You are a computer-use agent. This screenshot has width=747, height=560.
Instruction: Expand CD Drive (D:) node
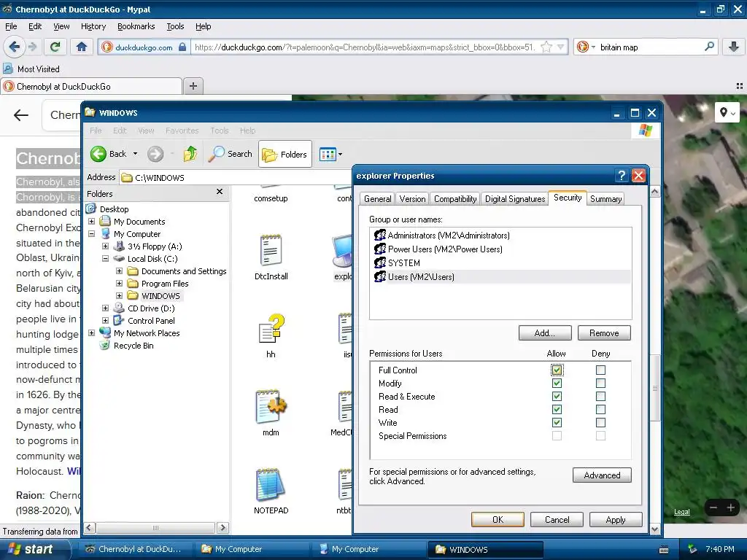coord(105,308)
